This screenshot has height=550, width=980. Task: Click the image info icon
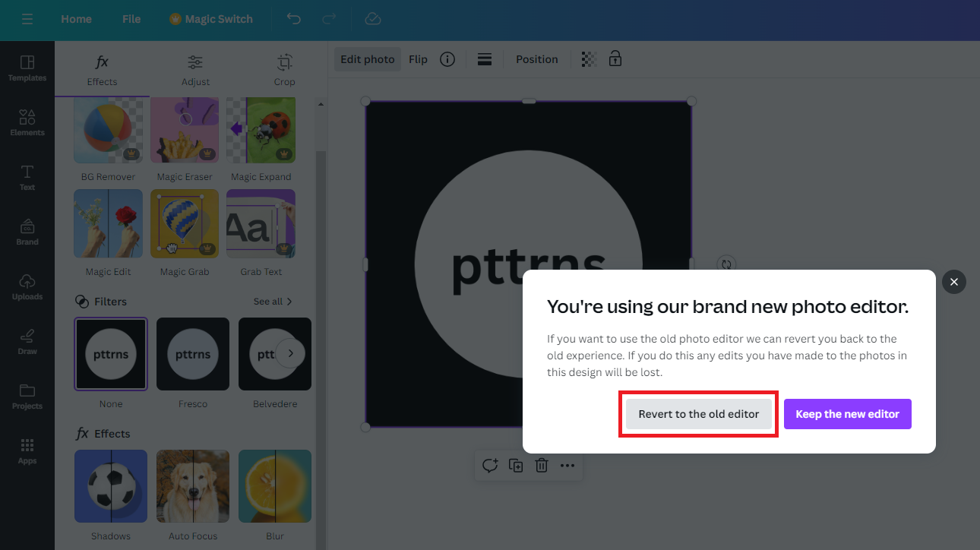coord(447,59)
